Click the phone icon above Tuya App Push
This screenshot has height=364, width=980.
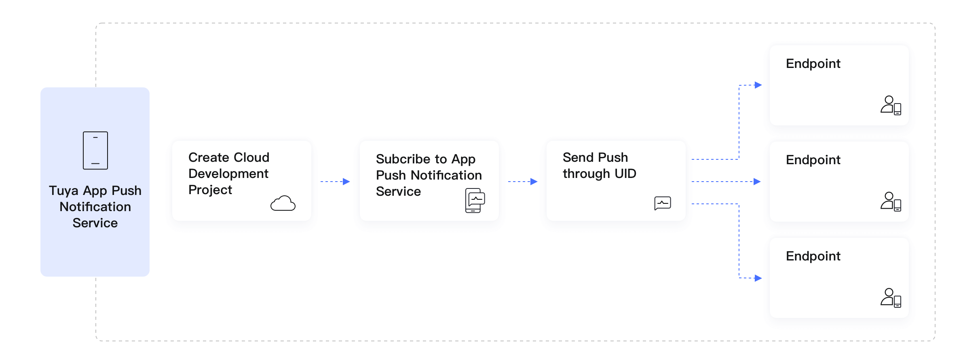click(x=95, y=150)
